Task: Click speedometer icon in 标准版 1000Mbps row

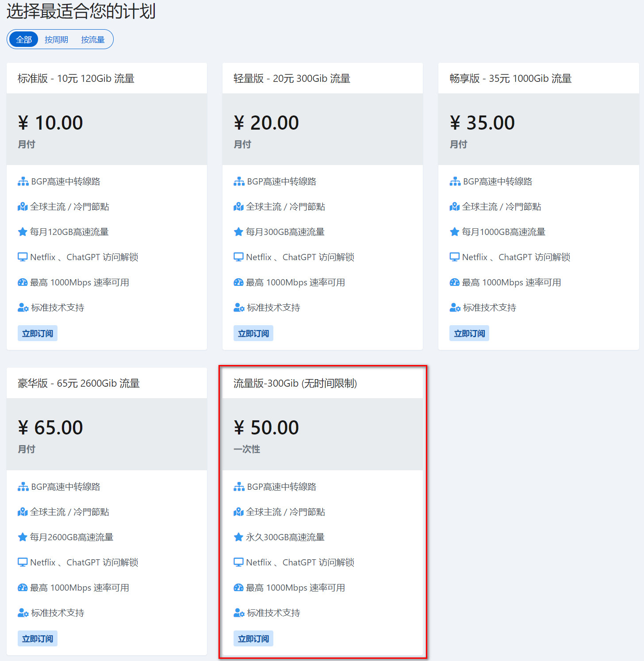Action: coord(23,283)
